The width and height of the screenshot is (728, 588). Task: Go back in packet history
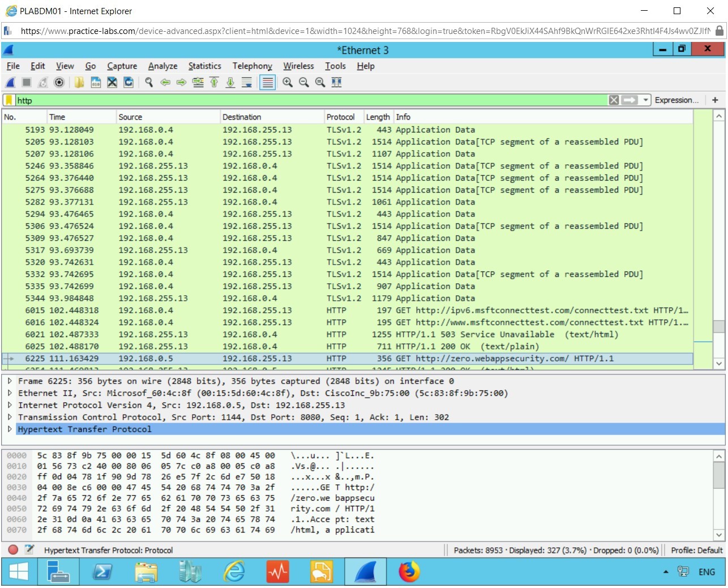pos(165,83)
